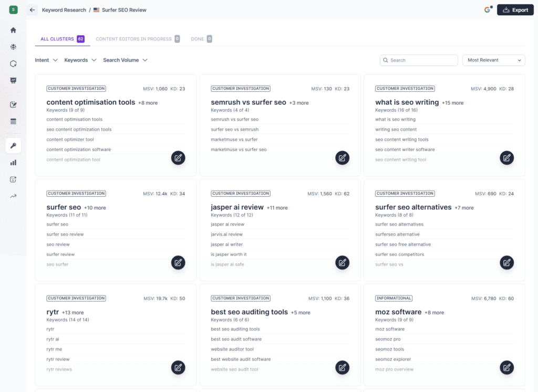Click the editor icon on the rytr cluster card

[178, 367]
